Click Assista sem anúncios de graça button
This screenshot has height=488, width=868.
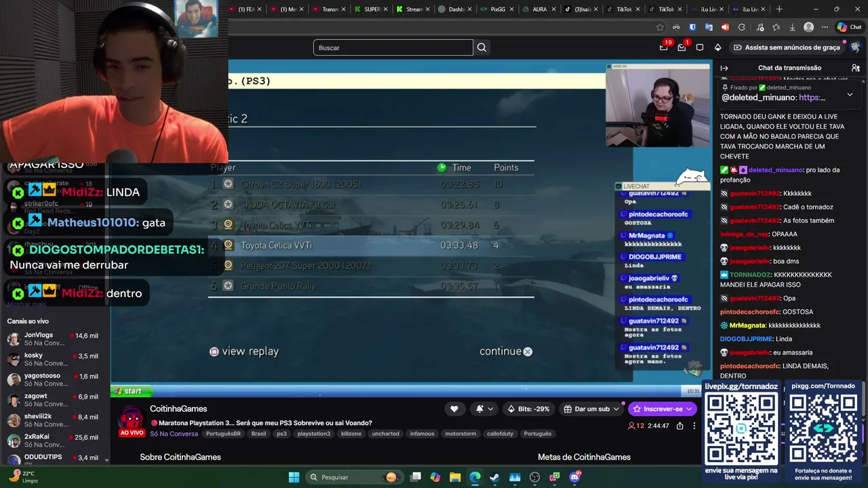pyautogui.click(x=787, y=47)
